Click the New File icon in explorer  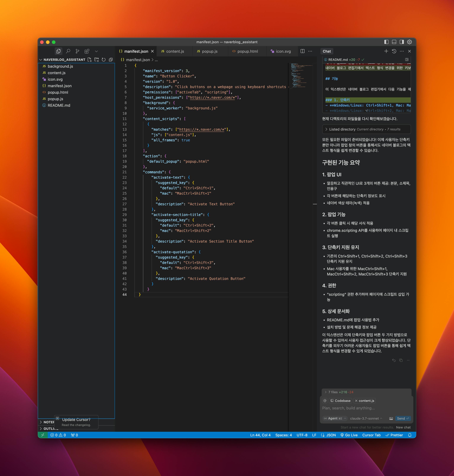(x=89, y=60)
